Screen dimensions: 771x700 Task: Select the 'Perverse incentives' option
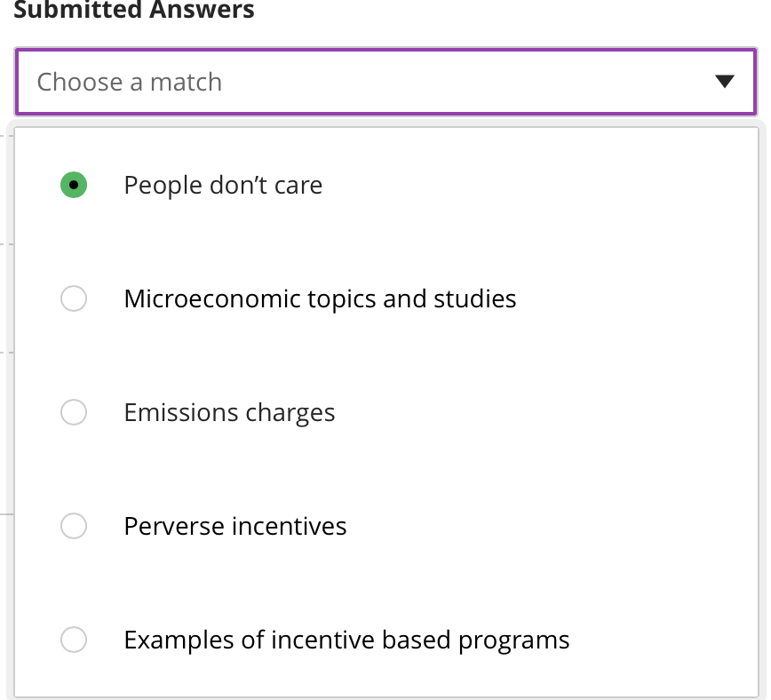click(74, 526)
